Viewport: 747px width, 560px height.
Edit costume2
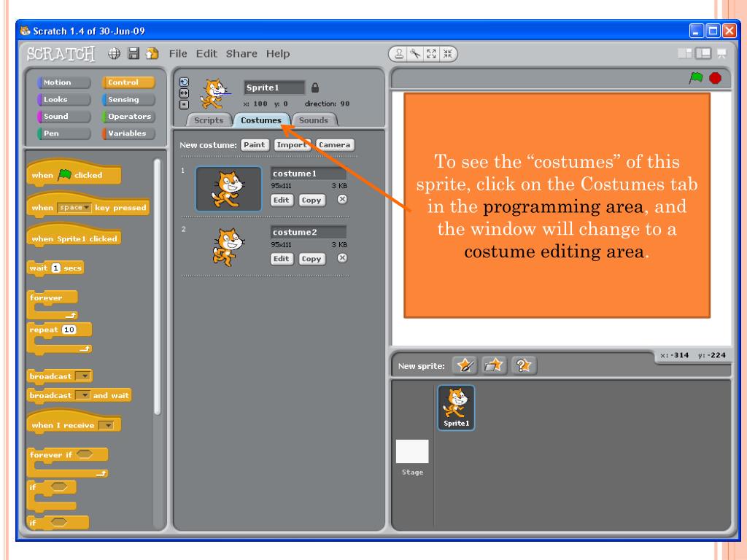tap(281, 259)
